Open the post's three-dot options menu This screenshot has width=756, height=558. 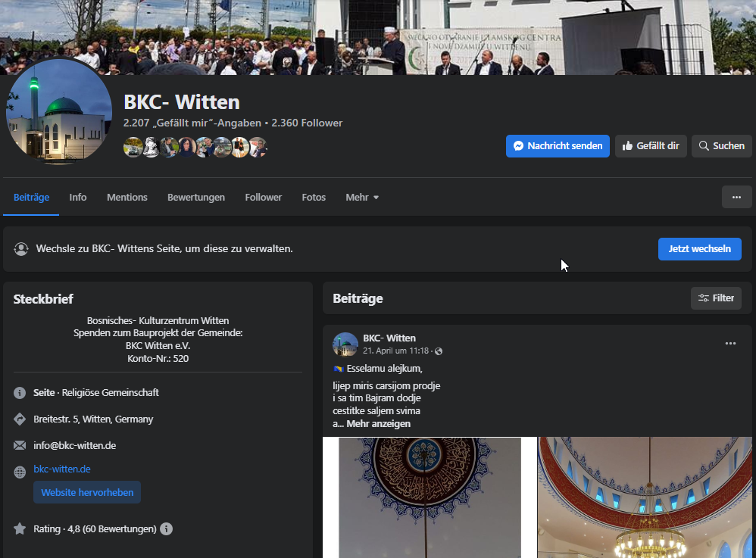pos(730,344)
